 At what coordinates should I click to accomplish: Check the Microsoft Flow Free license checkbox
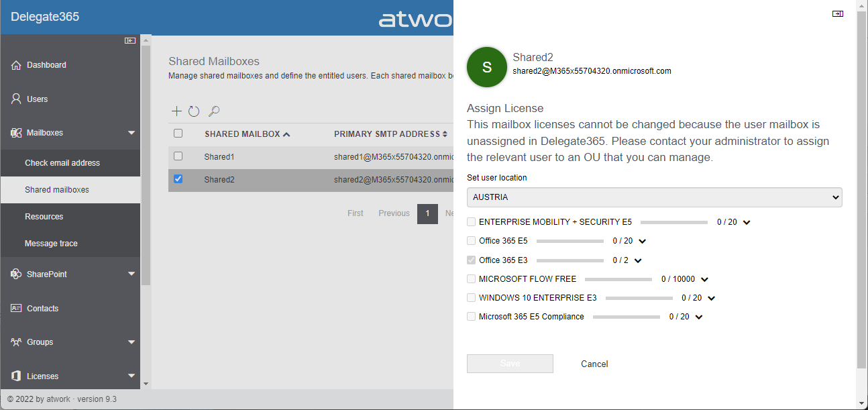(x=472, y=279)
